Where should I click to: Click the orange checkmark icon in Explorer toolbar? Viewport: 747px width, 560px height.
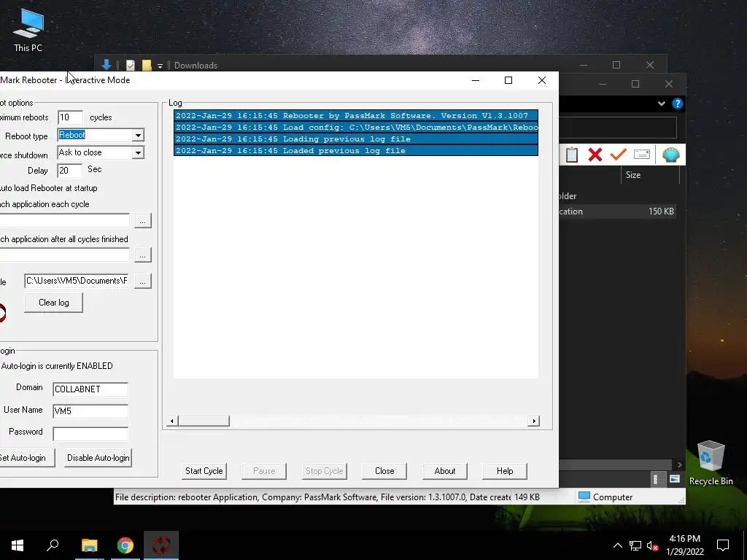[618, 155]
